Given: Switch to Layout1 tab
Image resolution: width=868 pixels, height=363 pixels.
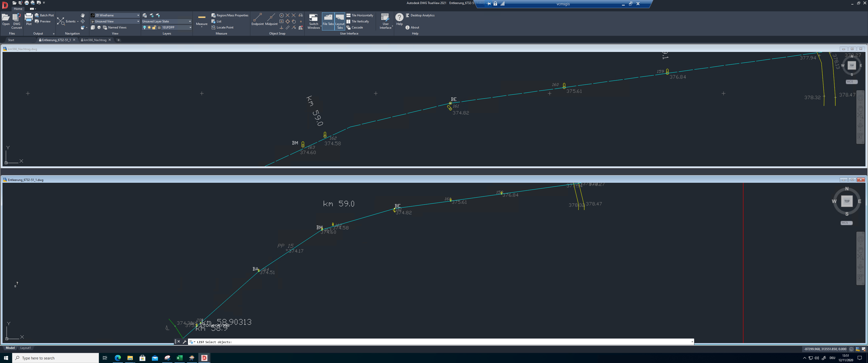Looking at the screenshot, I should click(x=25, y=348).
